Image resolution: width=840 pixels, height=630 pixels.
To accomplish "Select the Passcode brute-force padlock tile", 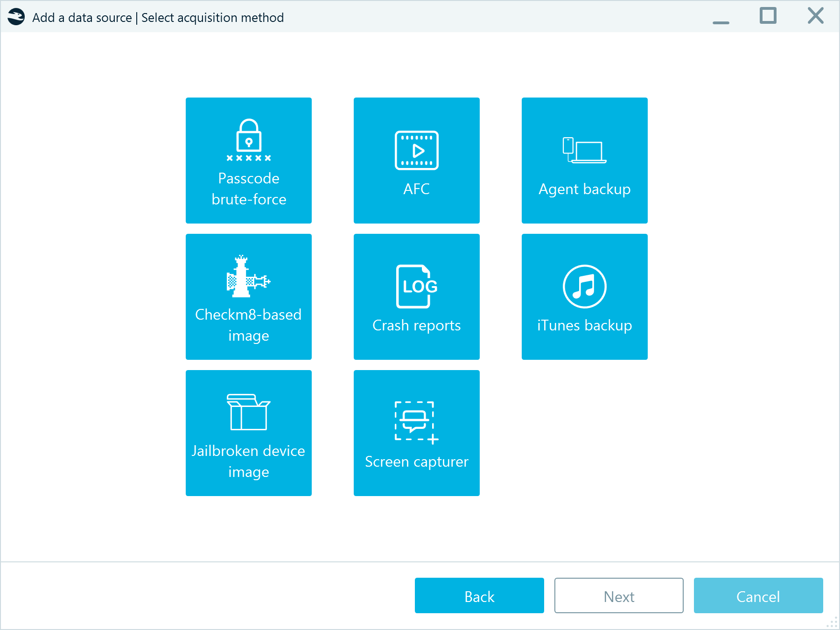I will (x=249, y=161).
